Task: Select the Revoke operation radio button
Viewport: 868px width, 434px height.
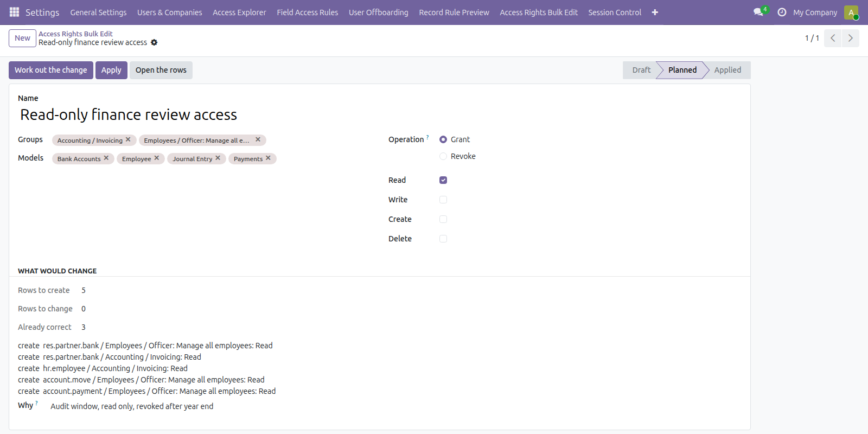Action: [443, 156]
